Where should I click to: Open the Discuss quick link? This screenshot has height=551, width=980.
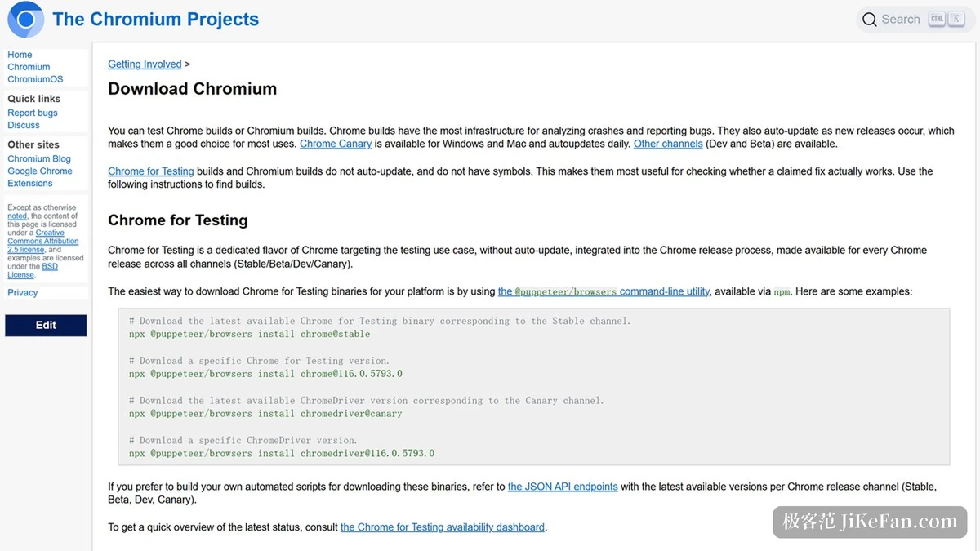24,126
